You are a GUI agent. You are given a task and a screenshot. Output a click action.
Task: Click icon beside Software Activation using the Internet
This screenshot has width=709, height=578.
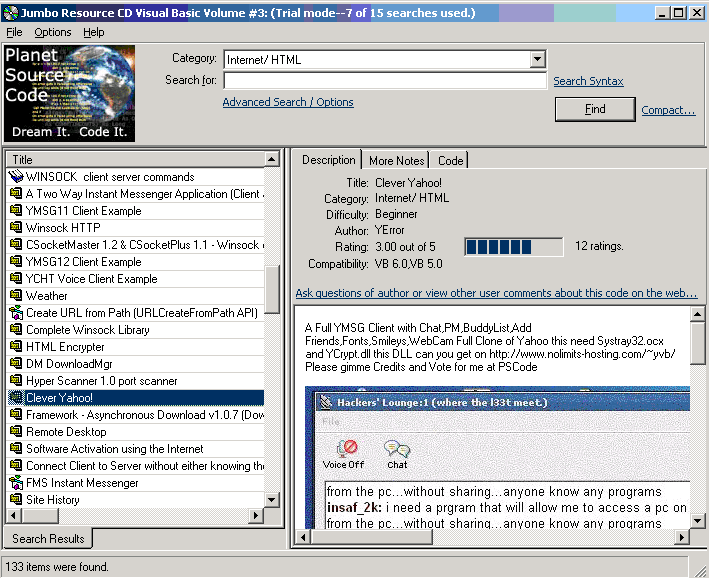tap(16, 448)
